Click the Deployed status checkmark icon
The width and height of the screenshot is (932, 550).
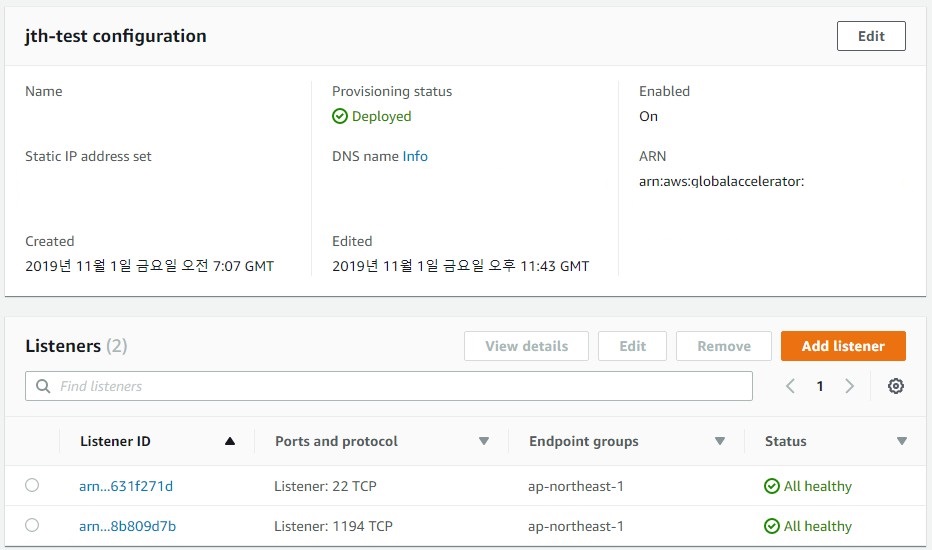(x=340, y=116)
